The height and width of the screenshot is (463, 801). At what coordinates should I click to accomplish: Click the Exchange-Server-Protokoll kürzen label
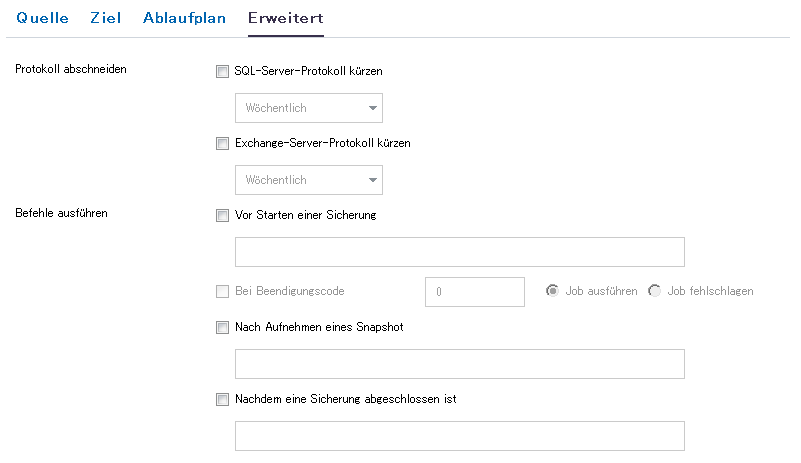click(x=322, y=143)
